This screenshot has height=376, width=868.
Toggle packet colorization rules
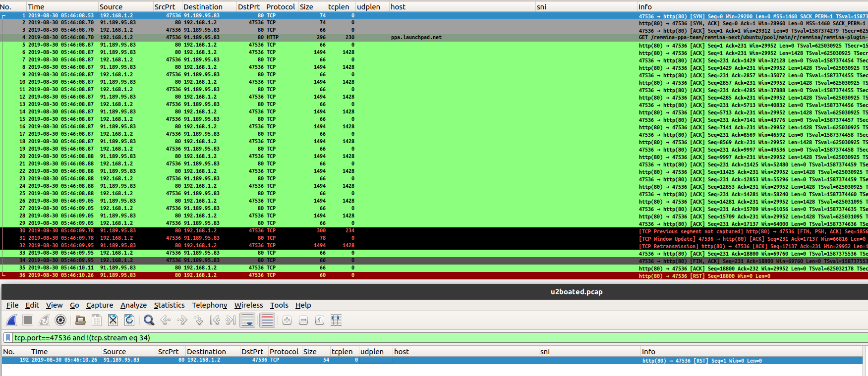point(267,321)
